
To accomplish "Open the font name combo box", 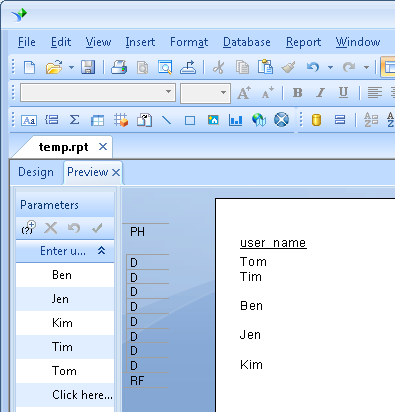I will [x=98, y=92].
